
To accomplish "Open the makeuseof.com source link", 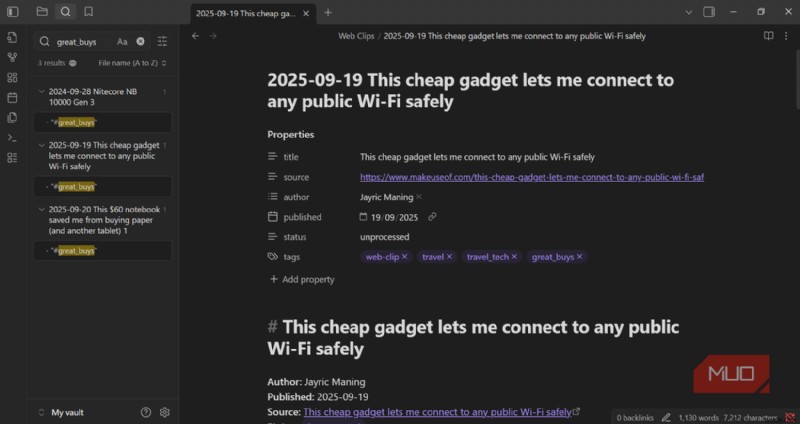I will [532, 177].
